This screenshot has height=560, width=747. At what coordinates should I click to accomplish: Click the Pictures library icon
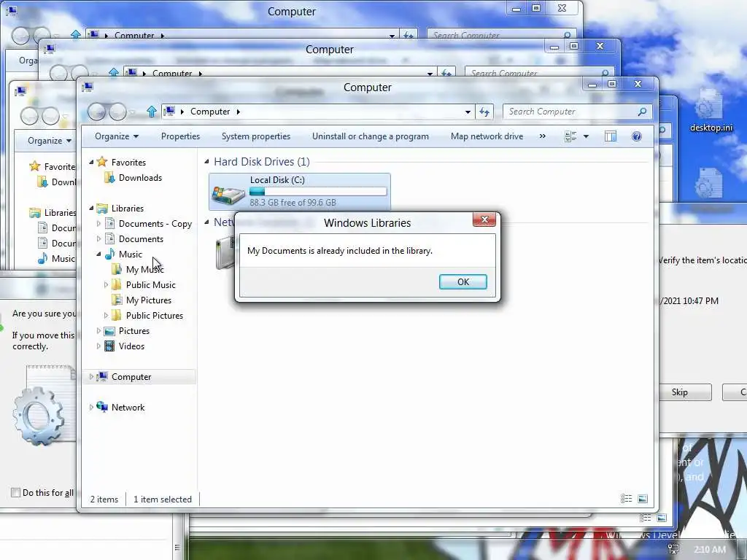109,331
